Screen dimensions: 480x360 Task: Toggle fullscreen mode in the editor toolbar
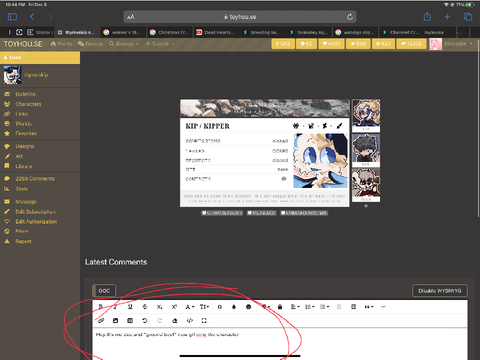[x=204, y=321]
